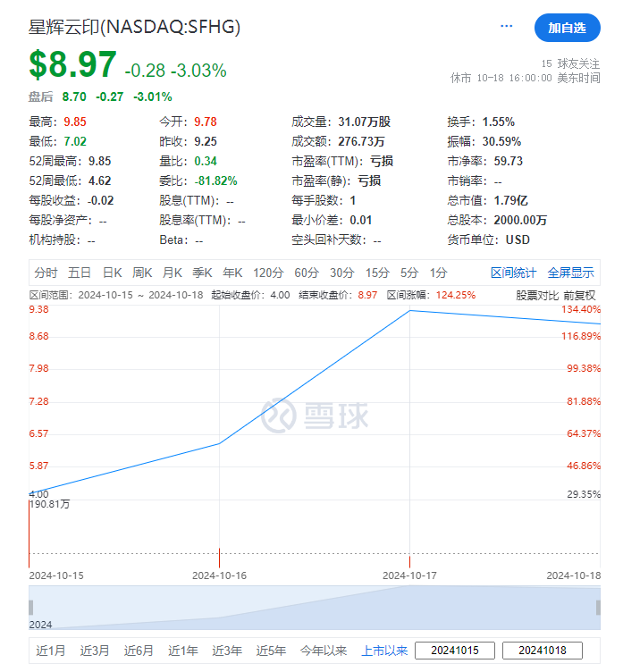The width and height of the screenshot is (623, 672).
Task: Click the 区间涨幅 124.25% value
Action: coord(455,295)
